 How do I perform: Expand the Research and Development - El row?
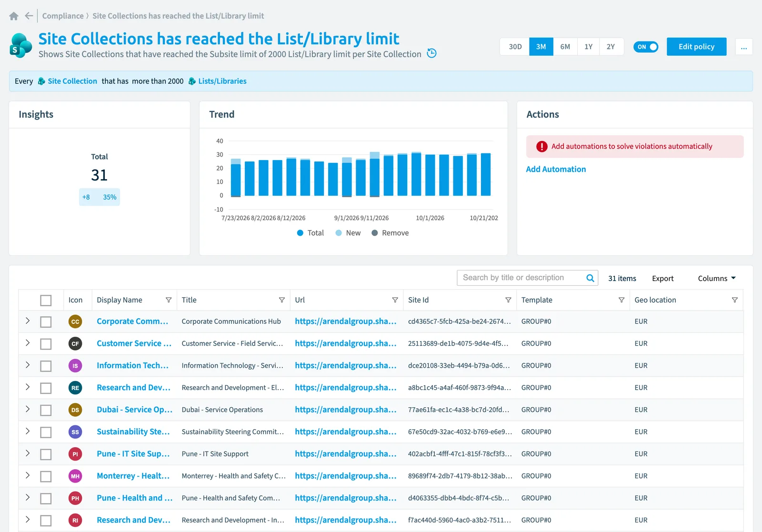coord(28,387)
